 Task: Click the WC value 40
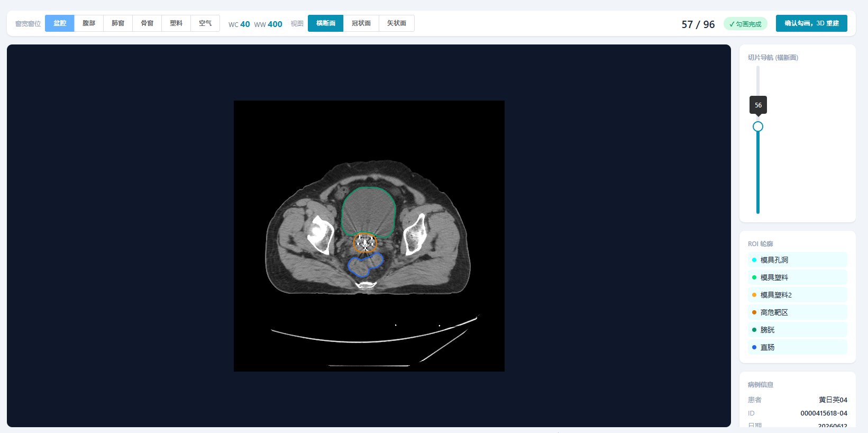245,24
